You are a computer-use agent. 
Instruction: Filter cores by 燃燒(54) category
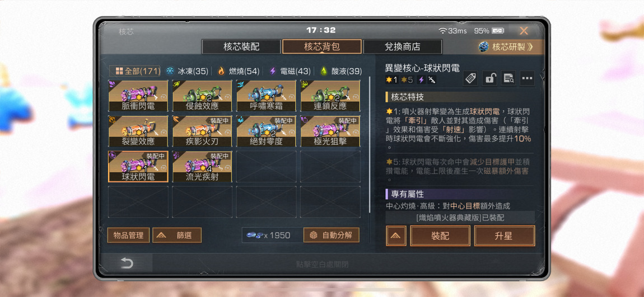238,72
